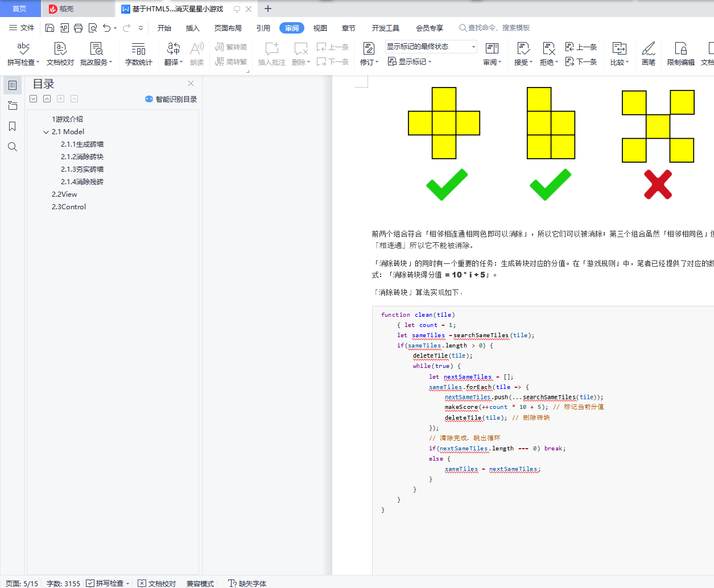The image size is (714, 588).
Task: Select TOC entry 2.1.3夯实砖墙
Action: coord(82,169)
